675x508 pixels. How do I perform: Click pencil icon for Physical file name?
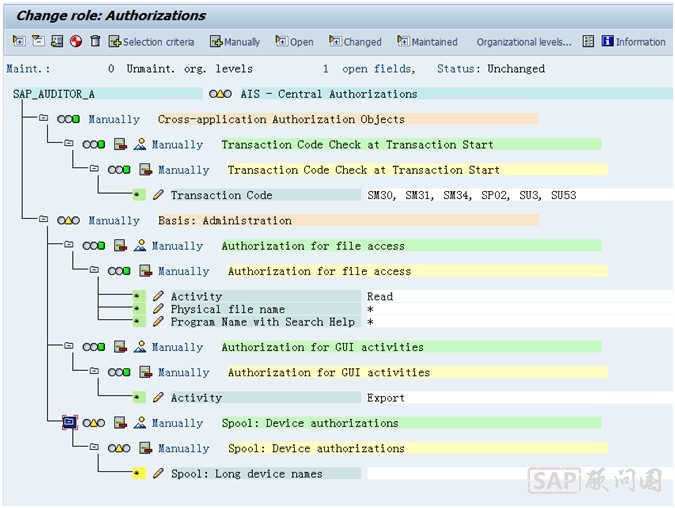click(158, 309)
